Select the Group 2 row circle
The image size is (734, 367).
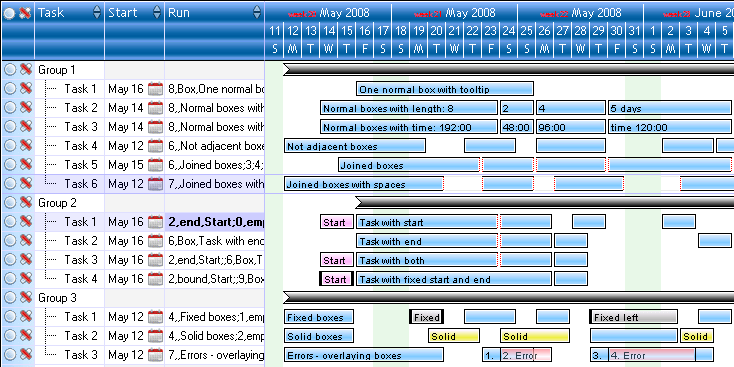(9, 203)
